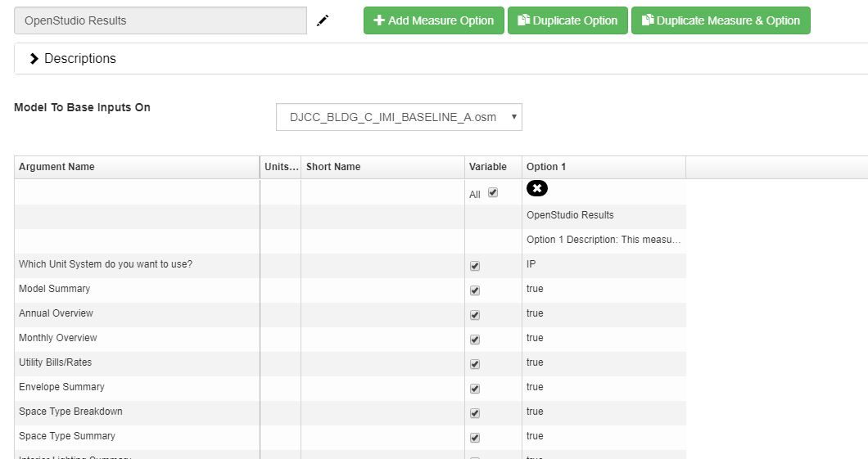868x459 pixels.
Task: Select the Envelope Summary argument name
Action: (x=61, y=387)
